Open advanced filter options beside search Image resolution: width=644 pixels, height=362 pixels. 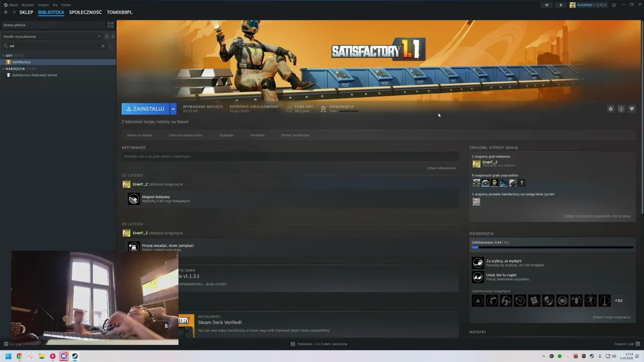coord(112,46)
